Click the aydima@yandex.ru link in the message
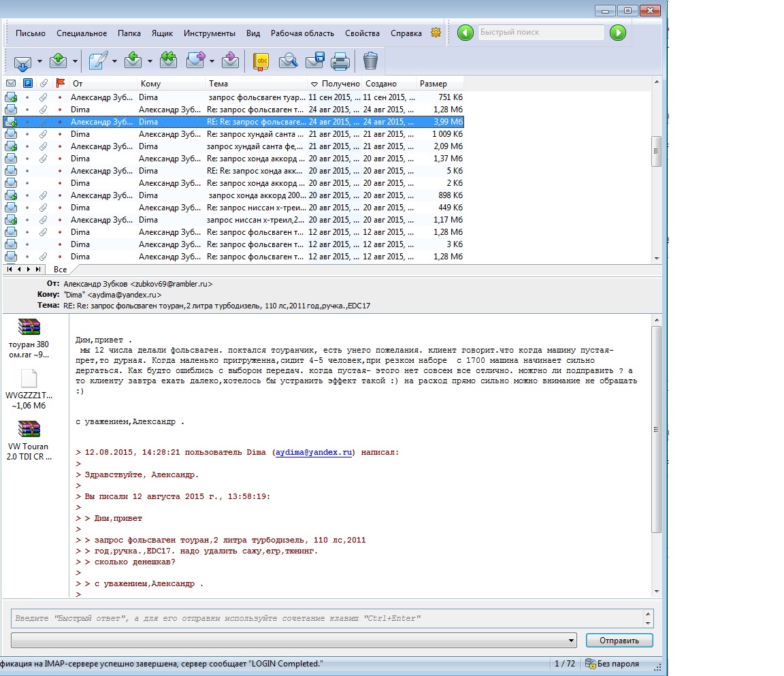This screenshot has height=676, width=784. [314, 452]
